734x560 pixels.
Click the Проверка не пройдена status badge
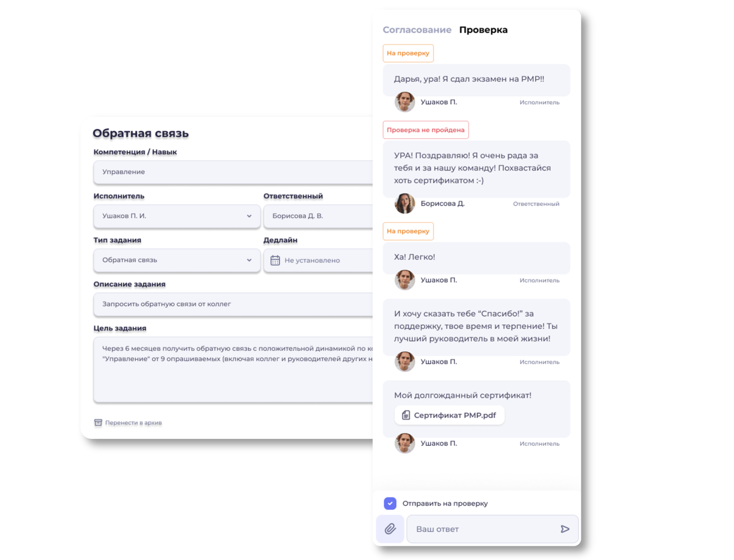(x=426, y=130)
